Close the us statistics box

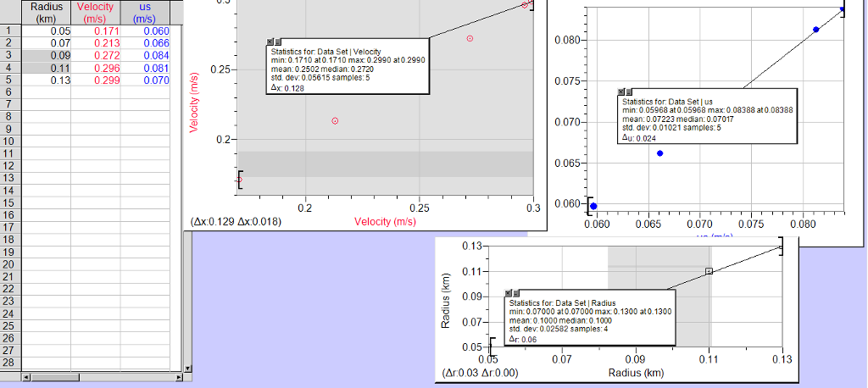pos(621,91)
